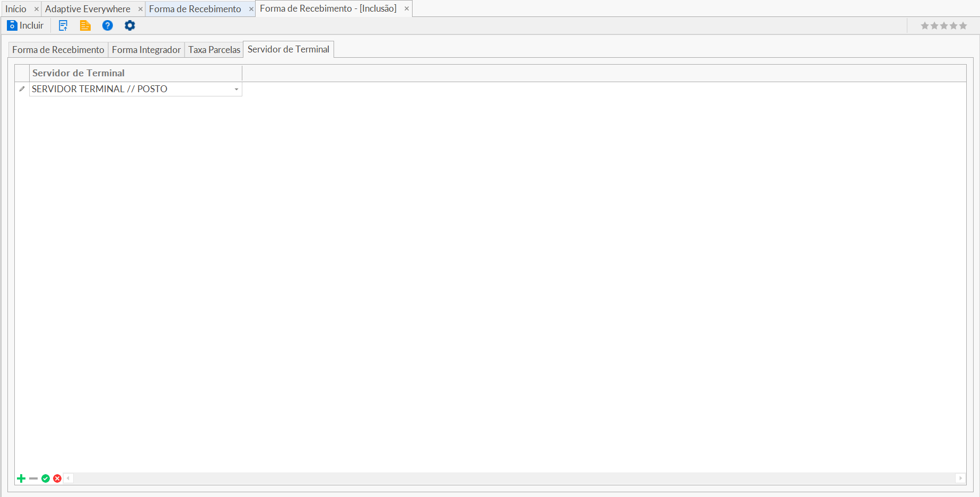Image resolution: width=980 pixels, height=497 pixels.
Task: Open the orange notes document icon
Action: click(85, 25)
